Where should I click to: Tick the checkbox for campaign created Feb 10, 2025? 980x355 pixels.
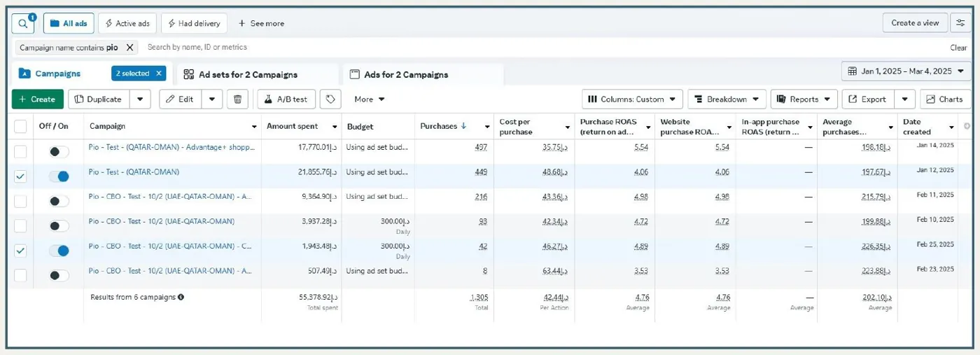pos(21,226)
